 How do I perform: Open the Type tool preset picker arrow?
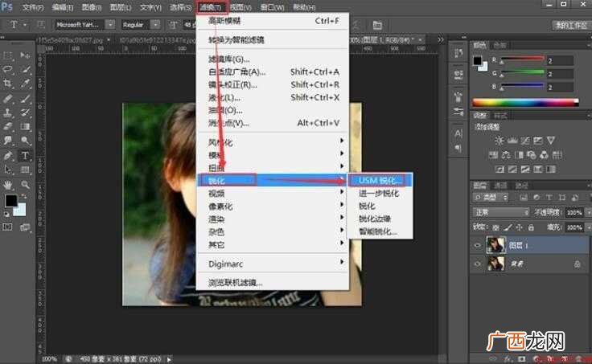[x=25, y=25]
